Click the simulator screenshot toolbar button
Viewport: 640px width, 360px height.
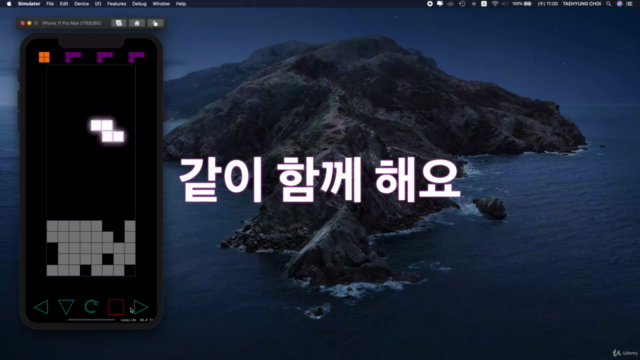(x=119, y=23)
